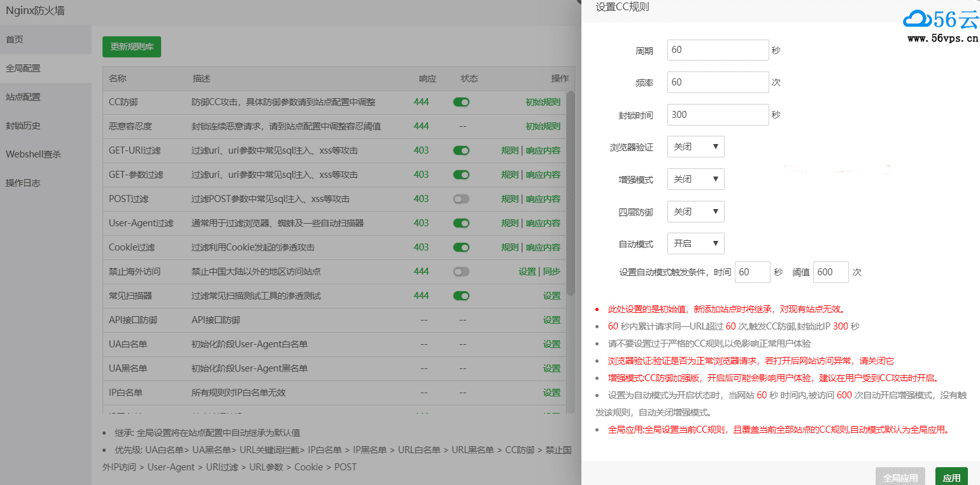Click the 56云 cloud logo icon
Screen dimensions: 980x485
click(916, 20)
